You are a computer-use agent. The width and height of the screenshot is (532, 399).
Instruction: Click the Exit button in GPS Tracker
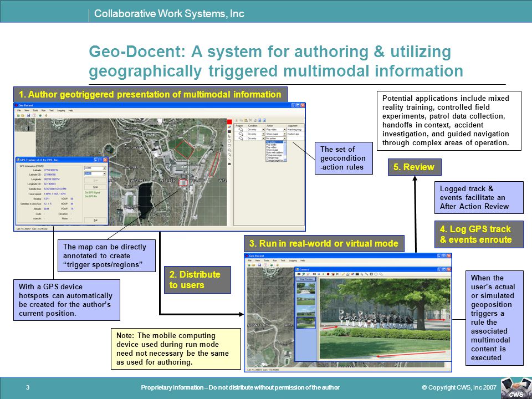95,220
